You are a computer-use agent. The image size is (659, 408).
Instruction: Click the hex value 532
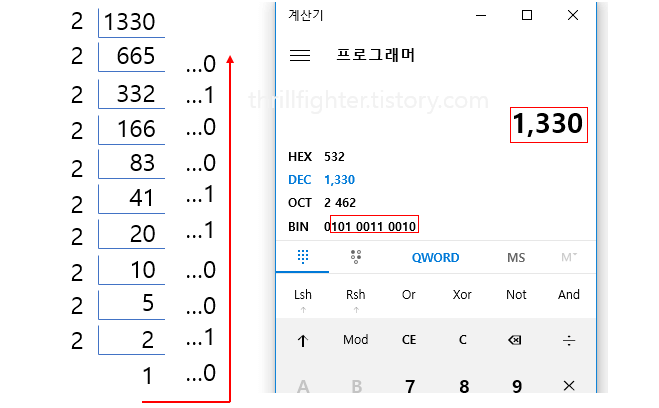point(334,157)
